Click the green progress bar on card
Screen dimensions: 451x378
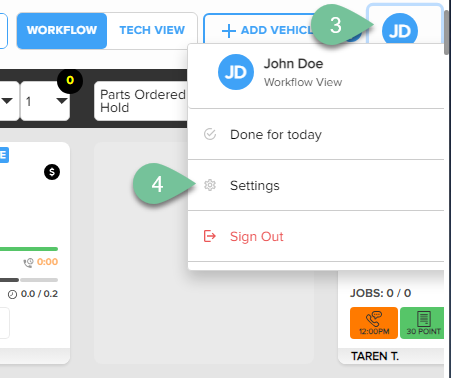pyautogui.click(x=29, y=249)
